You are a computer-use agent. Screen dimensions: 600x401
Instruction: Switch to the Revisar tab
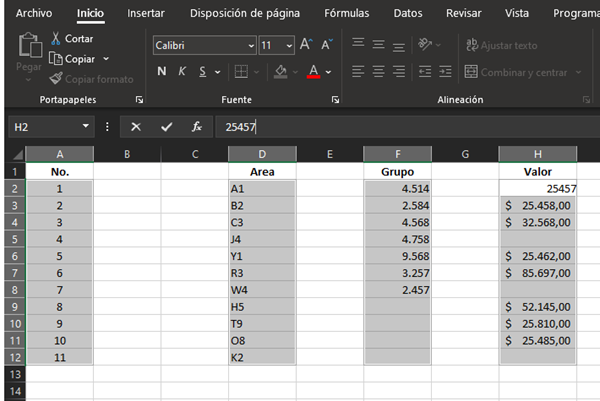click(x=464, y=13)
